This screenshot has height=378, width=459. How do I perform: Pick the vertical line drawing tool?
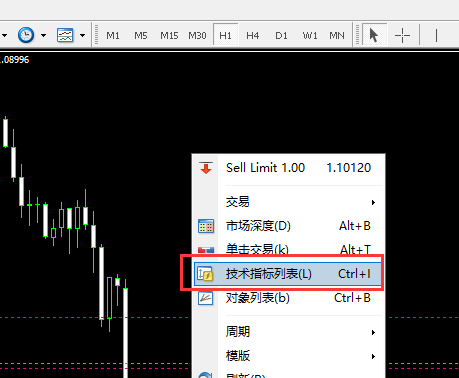[436, 35]
